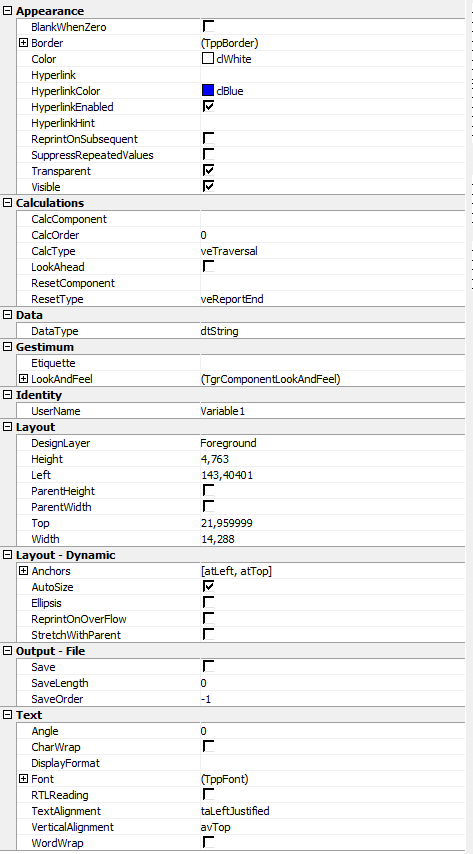Disable the AutoSize checkbox

208,586
